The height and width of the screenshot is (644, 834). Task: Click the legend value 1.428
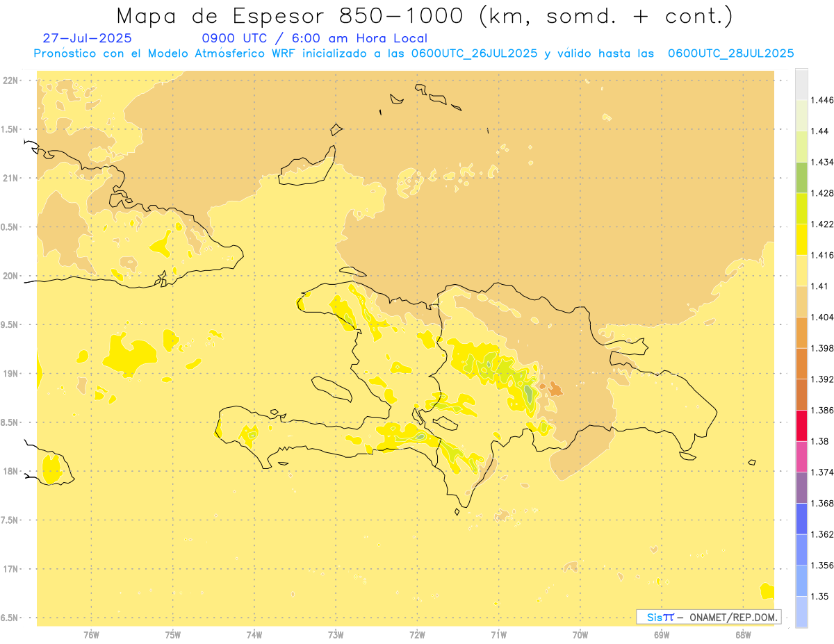pos(822,193)
